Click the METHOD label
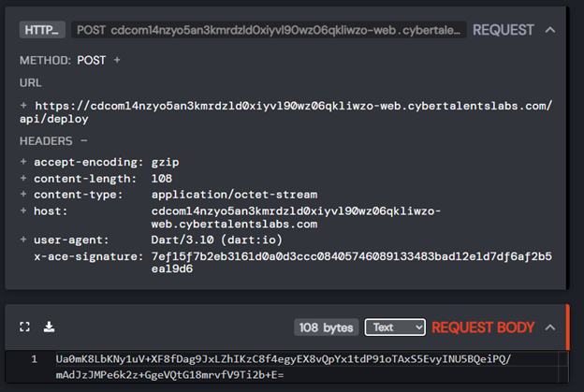Screen dimensions: 584x392 (45, 60)
